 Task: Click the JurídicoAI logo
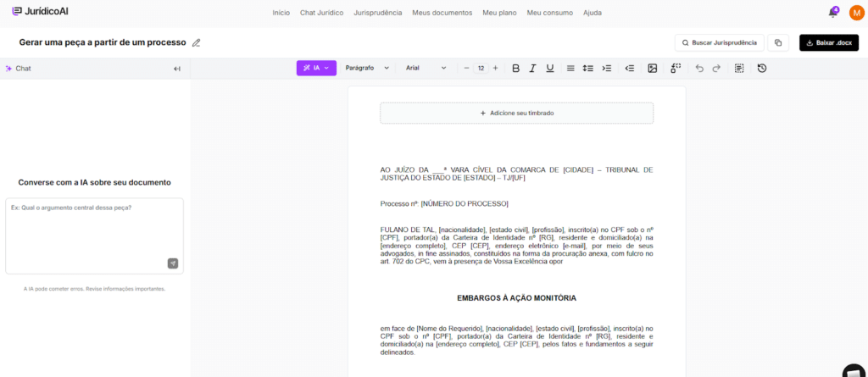click(40, 11)
